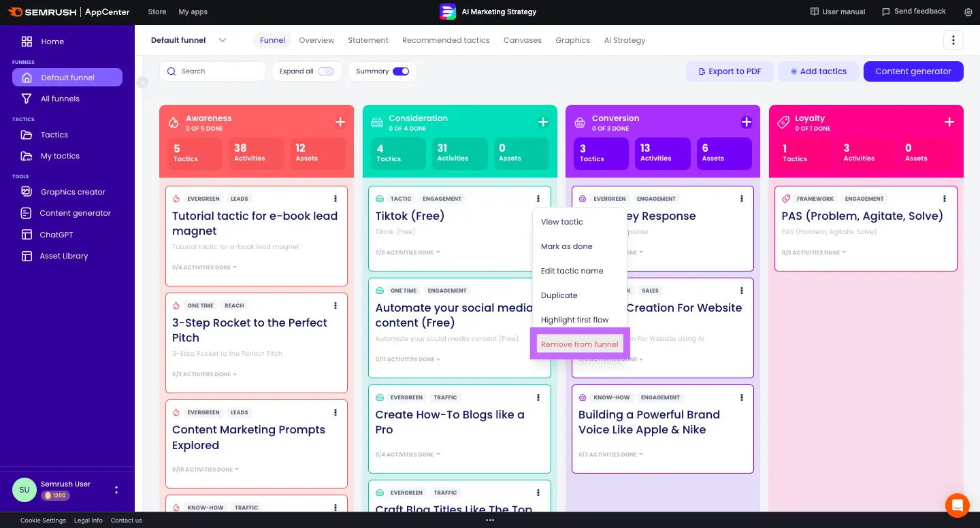Open Semrush User account options menu
The height and width of the screenshot is (528, 980).
tap(116, 490)
